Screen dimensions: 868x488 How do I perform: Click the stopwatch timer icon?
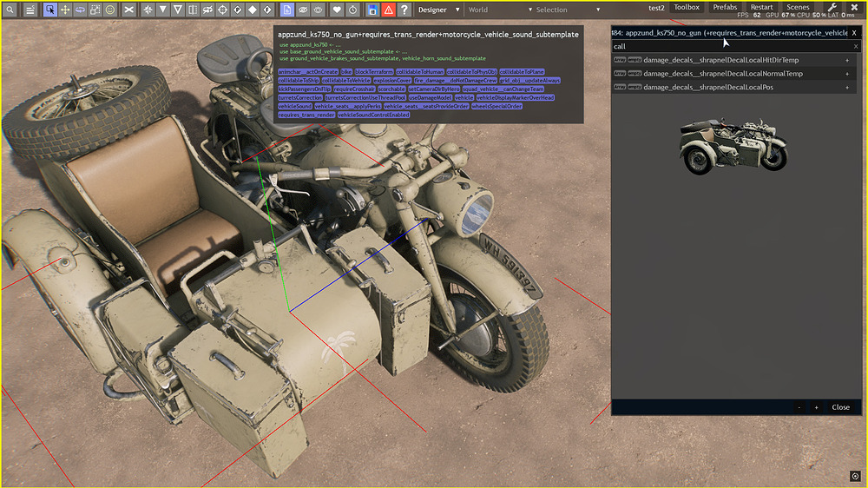[352, 10]
